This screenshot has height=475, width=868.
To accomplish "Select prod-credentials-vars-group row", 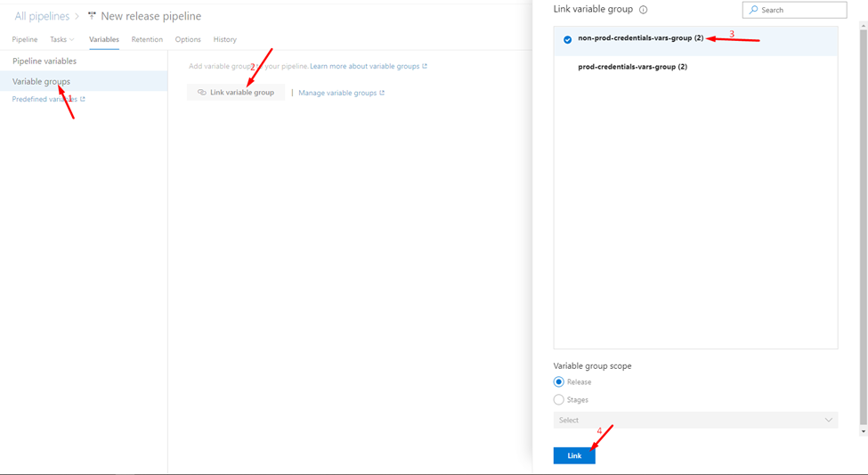I will [695, 67].
